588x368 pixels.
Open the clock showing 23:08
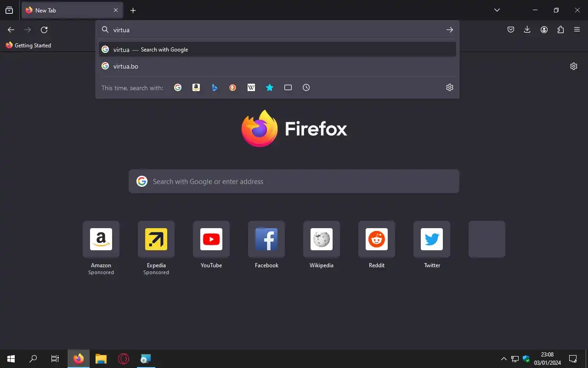(x=547, y=359)
